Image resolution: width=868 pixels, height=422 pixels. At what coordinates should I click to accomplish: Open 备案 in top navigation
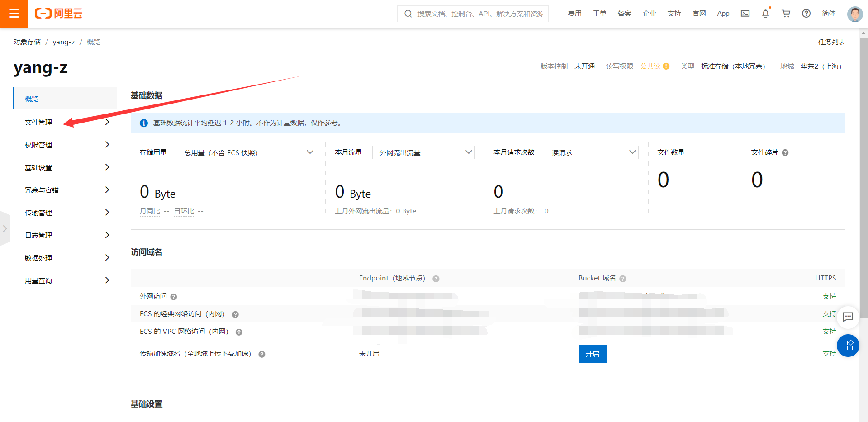point(624,14)
